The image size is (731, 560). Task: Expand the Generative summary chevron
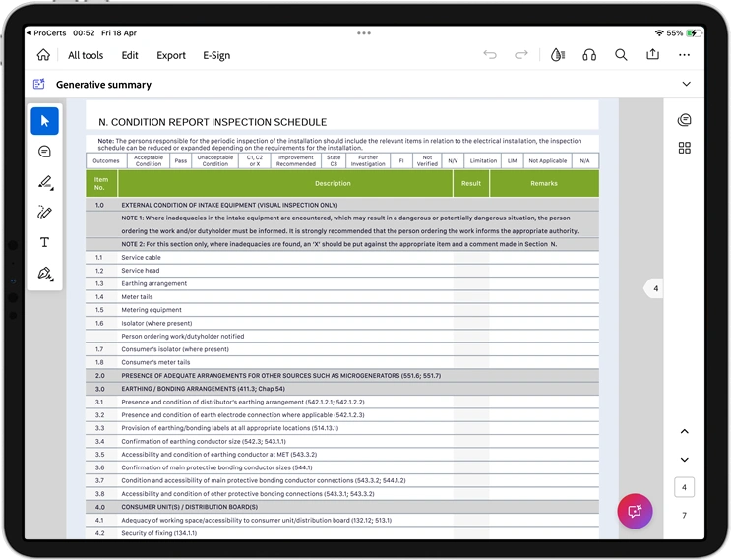[686, 85]
